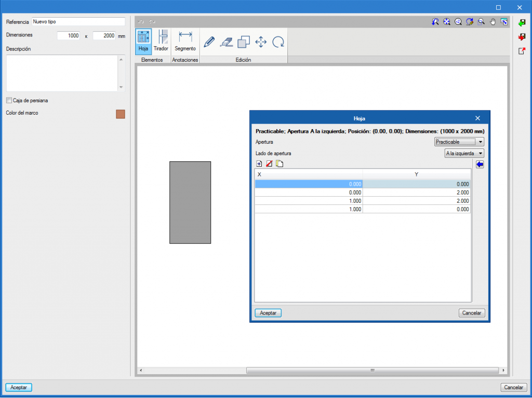Click the x2 magnifier zoom icon
This screenshot has height=398, width=532.
[x=458, y=22]
